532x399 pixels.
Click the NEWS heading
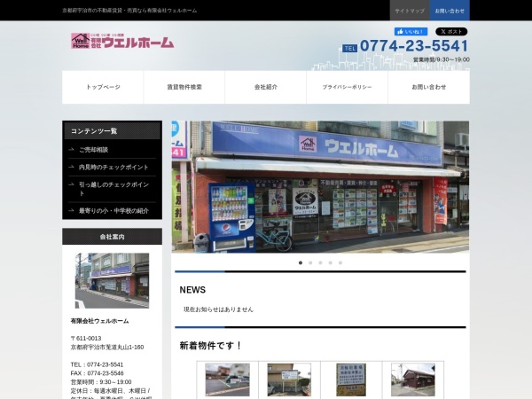point(192,290)
